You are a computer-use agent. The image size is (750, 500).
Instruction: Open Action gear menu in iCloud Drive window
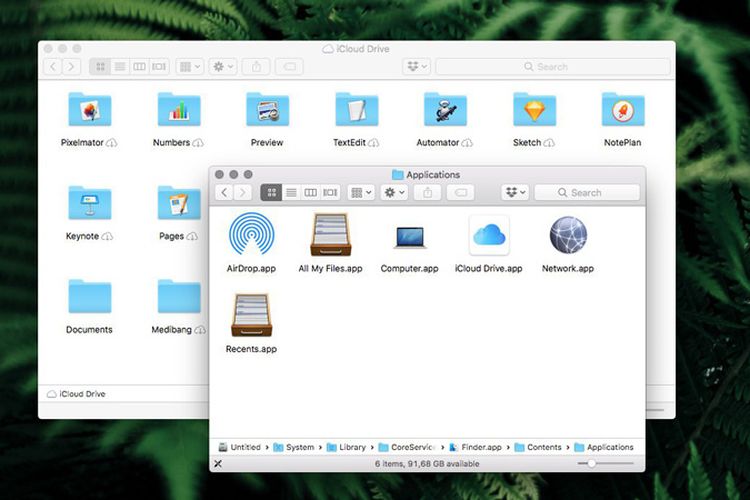[x=223, y=67]
